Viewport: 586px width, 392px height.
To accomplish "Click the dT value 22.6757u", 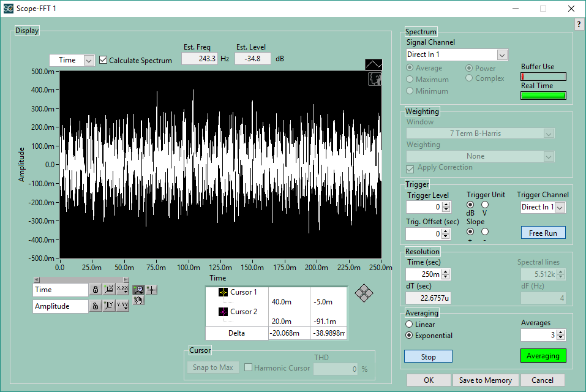I will coord(428,298).
